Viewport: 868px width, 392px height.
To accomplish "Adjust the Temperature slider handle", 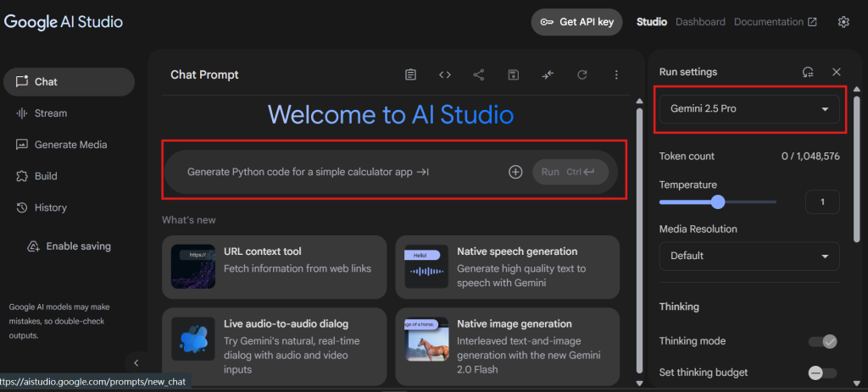I will (717, 202).
